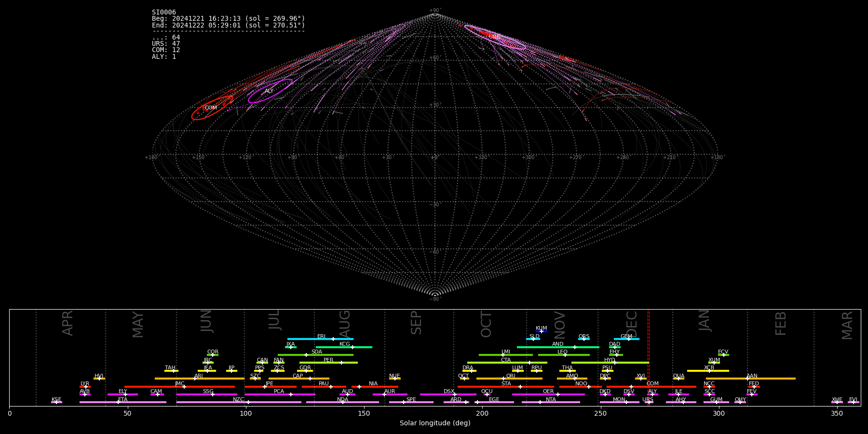Click the 'COM: 12' count in legend
The height and width of the screenshot is (434, 868).
[x=166, y=50]
